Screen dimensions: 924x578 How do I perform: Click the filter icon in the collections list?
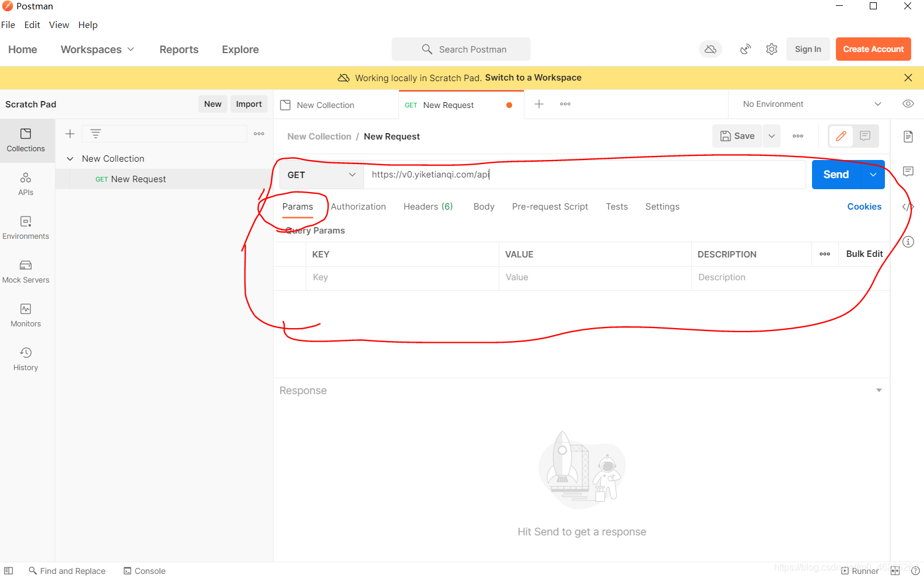(x=96, y=134)
